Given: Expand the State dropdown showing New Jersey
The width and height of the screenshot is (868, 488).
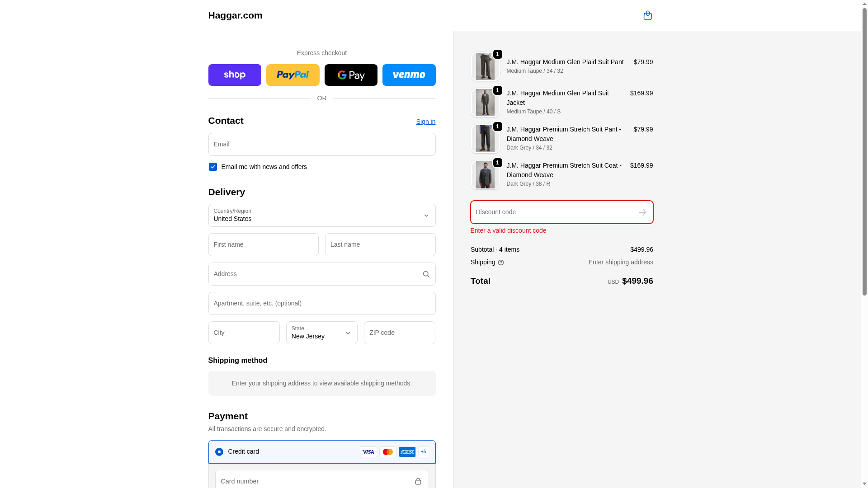Looking at the screenshot, I should (321, 333).
